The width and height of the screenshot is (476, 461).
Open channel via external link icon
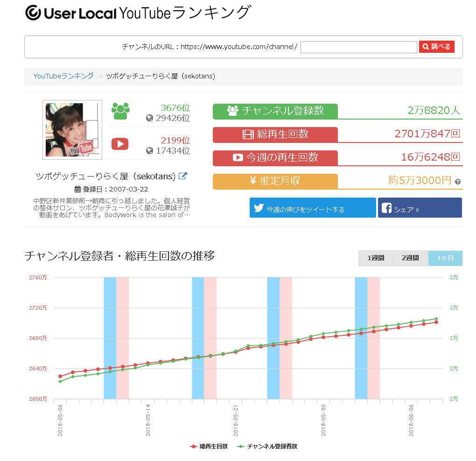[183, 176]
